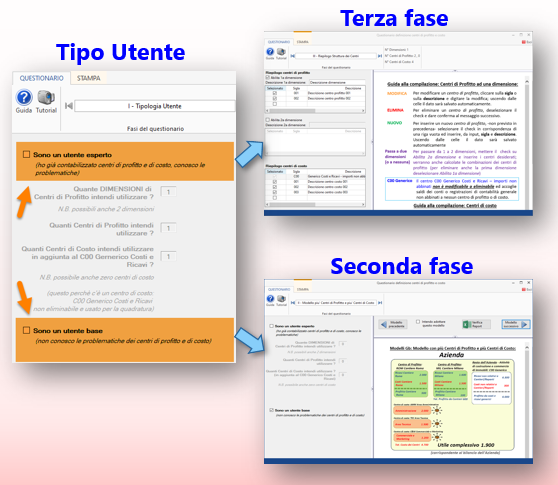Screen dimensions: 558x485
Task: Go to next phase arrow in Terza fase
Action: (x=380, y=56)
